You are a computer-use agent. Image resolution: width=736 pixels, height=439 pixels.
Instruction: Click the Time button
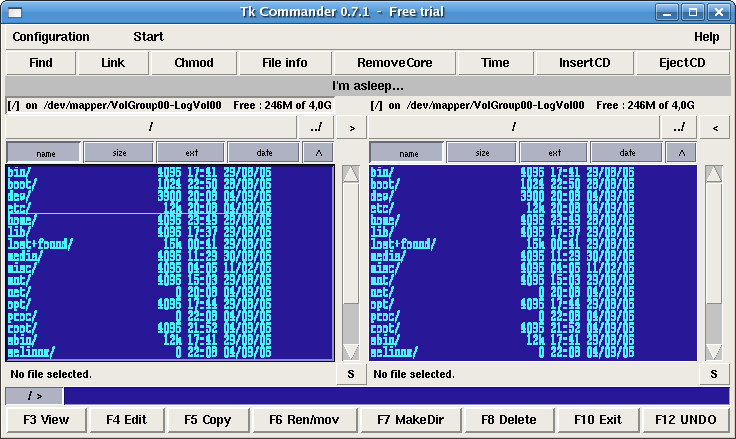495,63
